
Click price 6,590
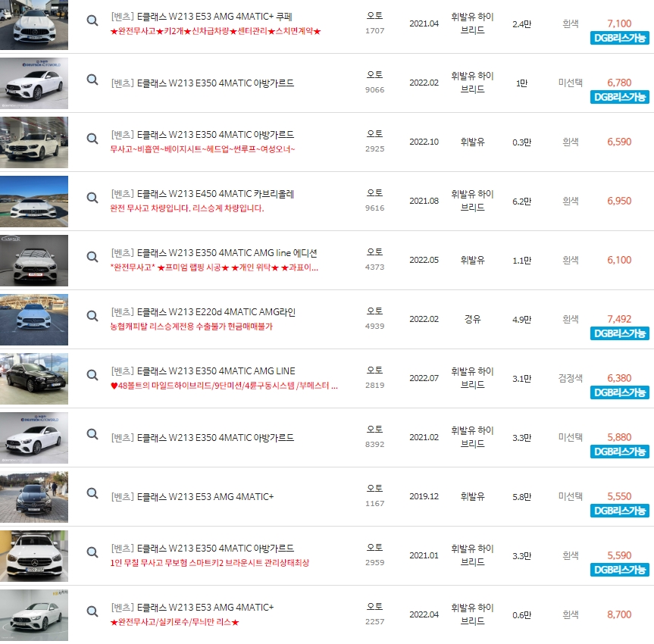[x=619, y=142]
